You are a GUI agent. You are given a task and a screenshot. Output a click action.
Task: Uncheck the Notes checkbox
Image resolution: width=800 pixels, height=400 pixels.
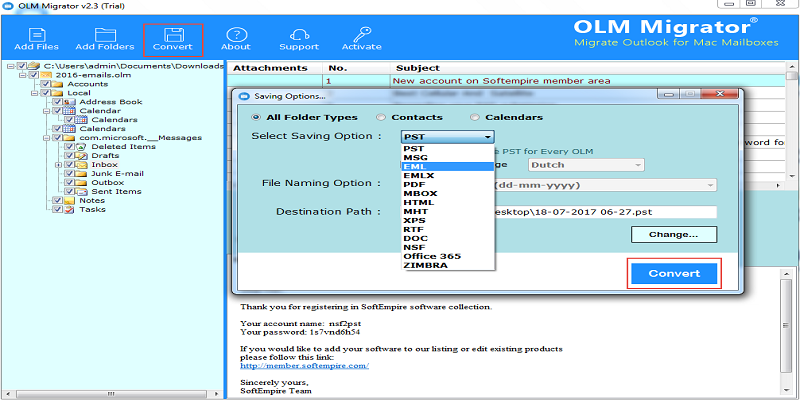(x=58, y=201)
